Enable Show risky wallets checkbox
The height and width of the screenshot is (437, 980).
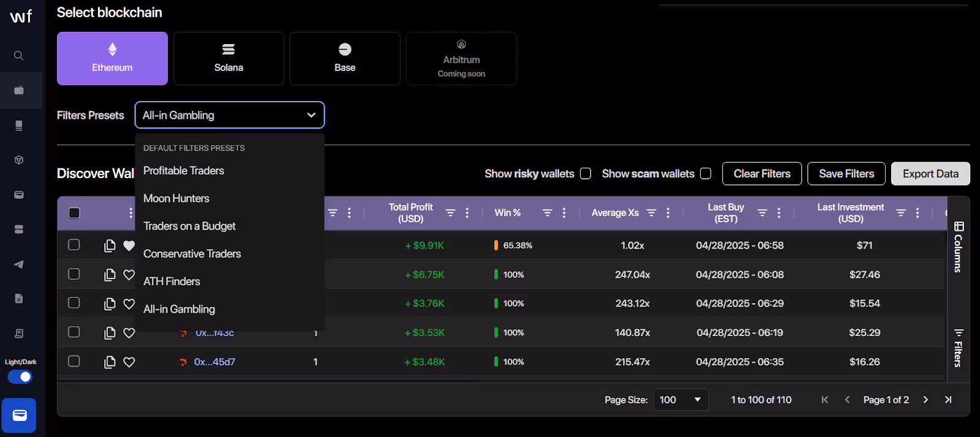[x=586, y=174]
